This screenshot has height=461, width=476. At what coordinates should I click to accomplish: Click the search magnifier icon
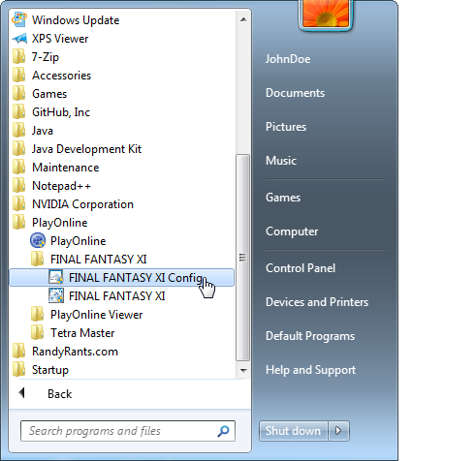(x=223, y=431)
